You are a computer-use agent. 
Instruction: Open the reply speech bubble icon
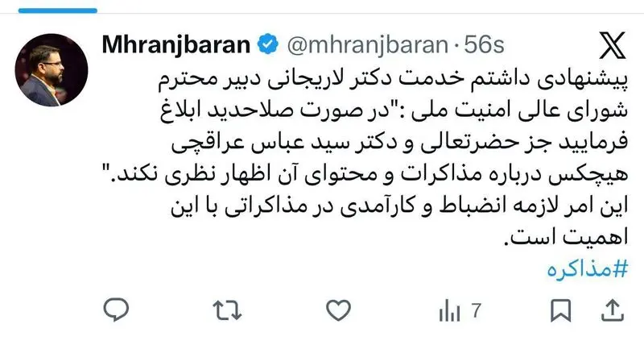(x=116, y=310)
